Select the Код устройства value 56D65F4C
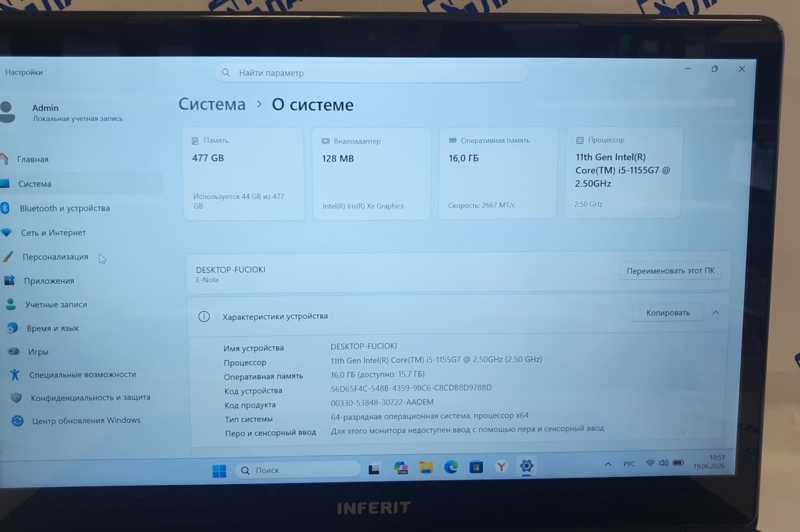Screen dimensions: 800x532 click(411, 388)
